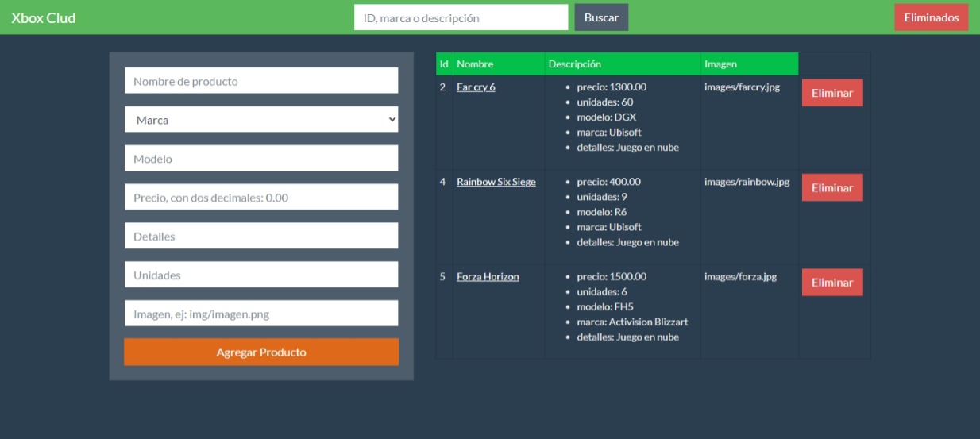Open the Forza Horizon product link
The image size is (980, 439).
click(x=488, y=277)
